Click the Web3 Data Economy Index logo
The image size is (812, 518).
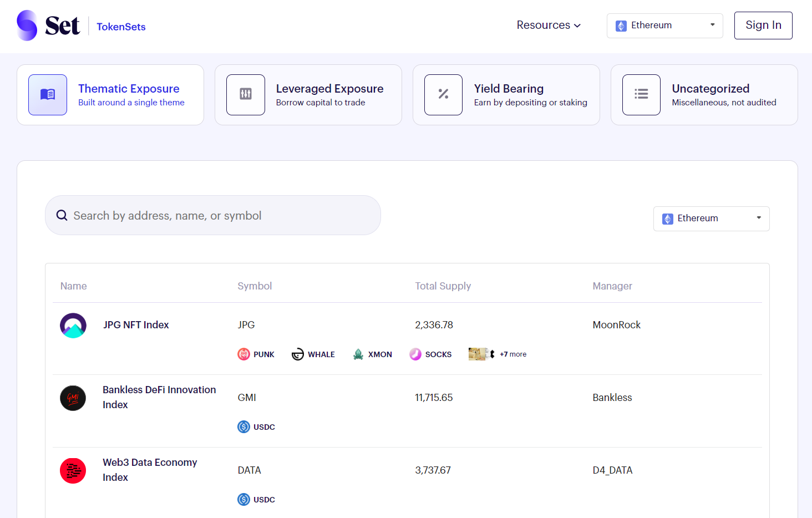tap(73, 471)
